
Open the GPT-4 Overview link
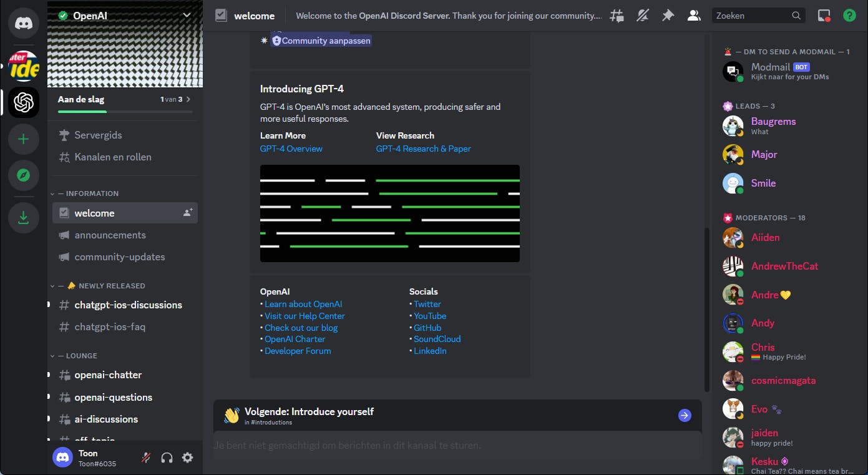[x=291, y=149]
